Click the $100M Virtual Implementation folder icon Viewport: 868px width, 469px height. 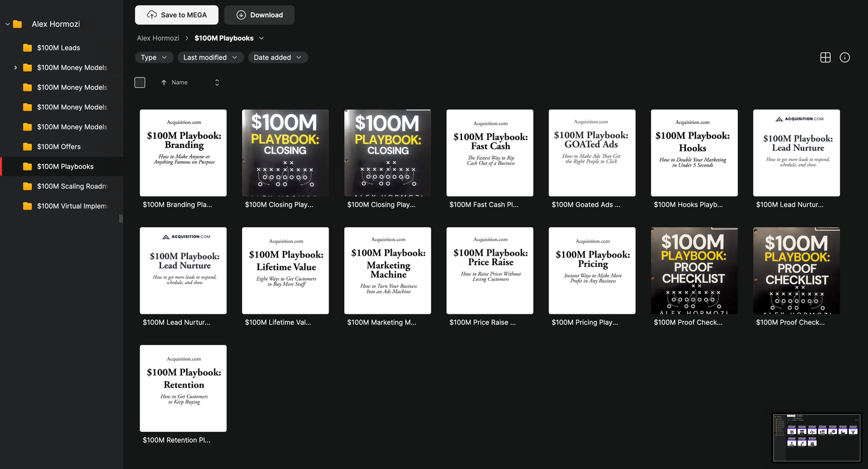(27, 206)
